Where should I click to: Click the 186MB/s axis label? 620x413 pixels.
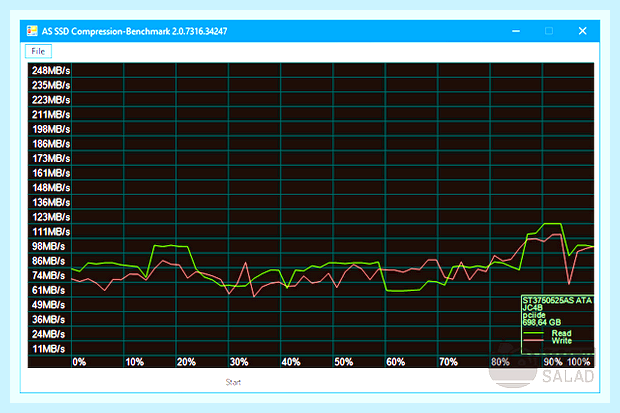coord(51,144)
